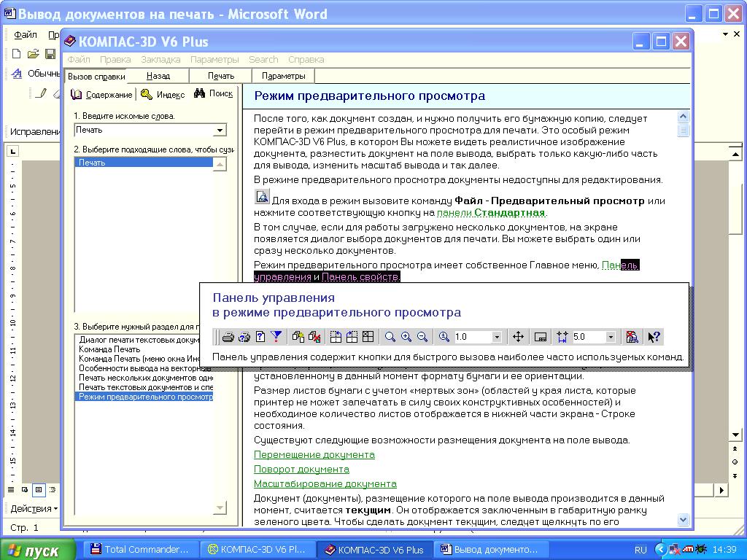
Task: Switch Word to Print layout view button
Action: (x=39, y=489)
